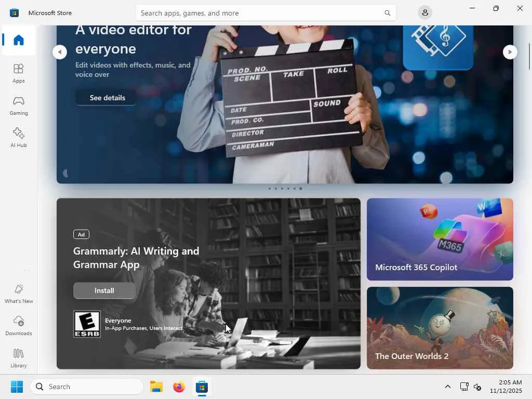This screenshot has width=532, height=399.
Task: Open the AI Hub page
Action: coord(19,137)
